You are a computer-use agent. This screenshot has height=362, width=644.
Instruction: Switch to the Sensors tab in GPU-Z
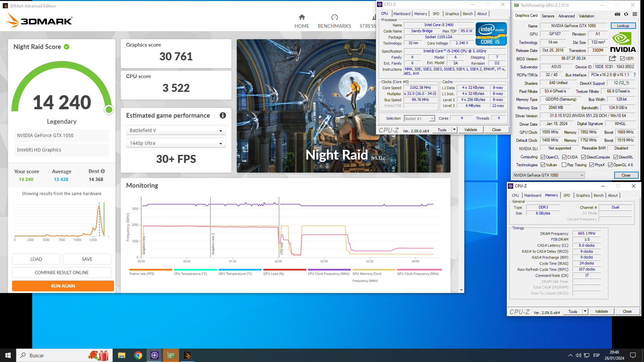[548, 16]
